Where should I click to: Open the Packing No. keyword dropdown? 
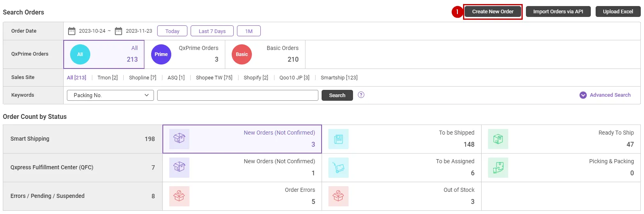(x=110, y=96)
